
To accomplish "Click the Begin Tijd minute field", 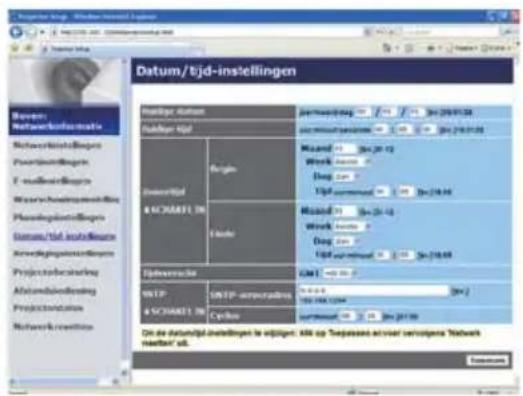I will pyautogui.click(x=405, y=191).
